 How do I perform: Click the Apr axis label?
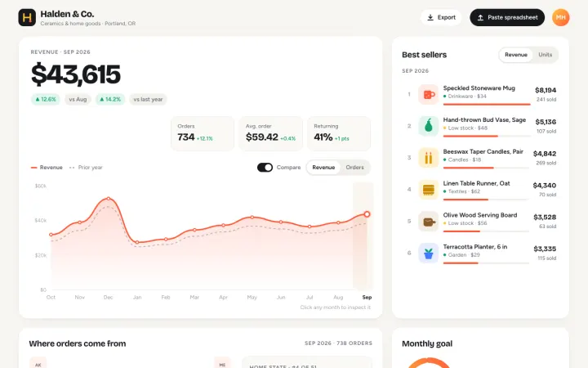(x=223, y=298)
